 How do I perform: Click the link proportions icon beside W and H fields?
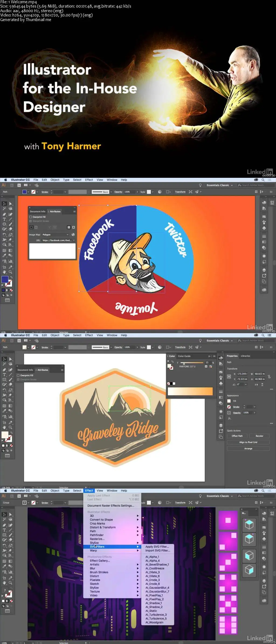[x=269, y=376]
